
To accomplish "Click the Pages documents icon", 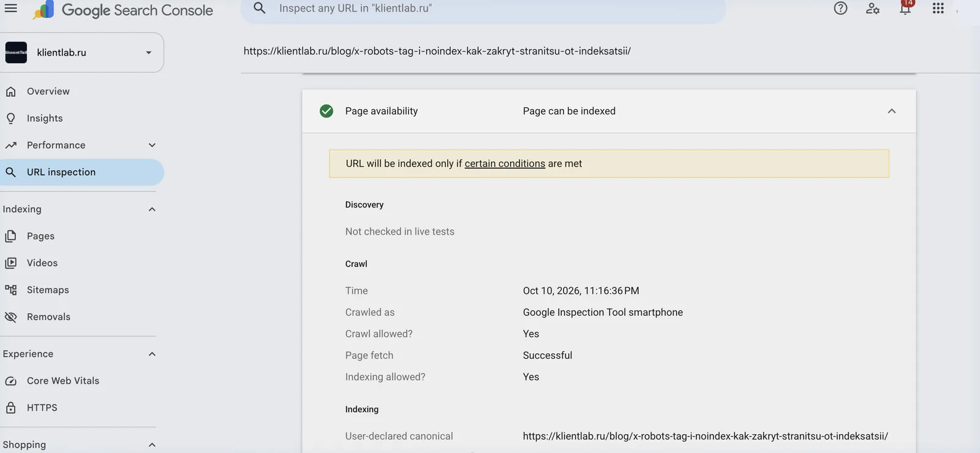I will click(10, 236).
